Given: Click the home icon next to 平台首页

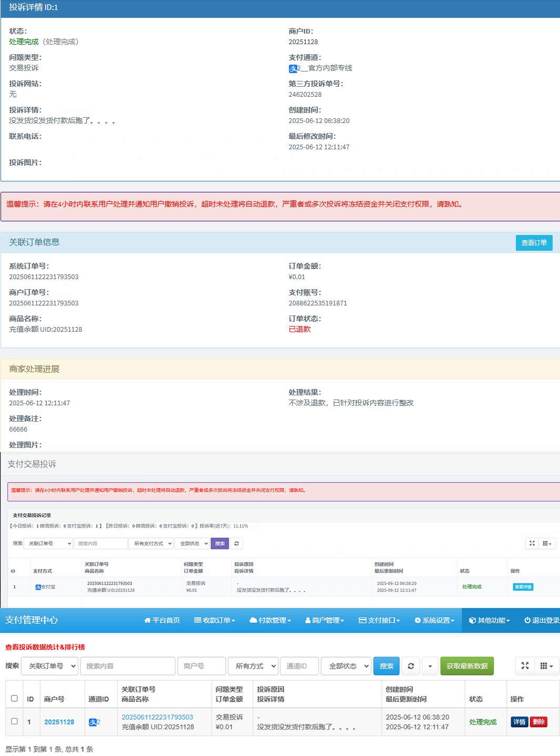Looking at the screenshot, I should [147, 620].
